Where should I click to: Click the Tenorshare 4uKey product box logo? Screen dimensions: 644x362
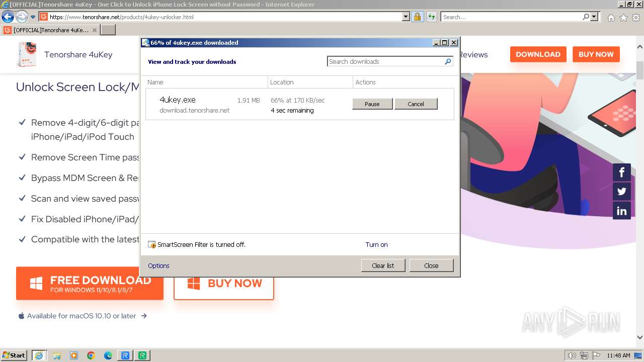click(x=27, y=54)
